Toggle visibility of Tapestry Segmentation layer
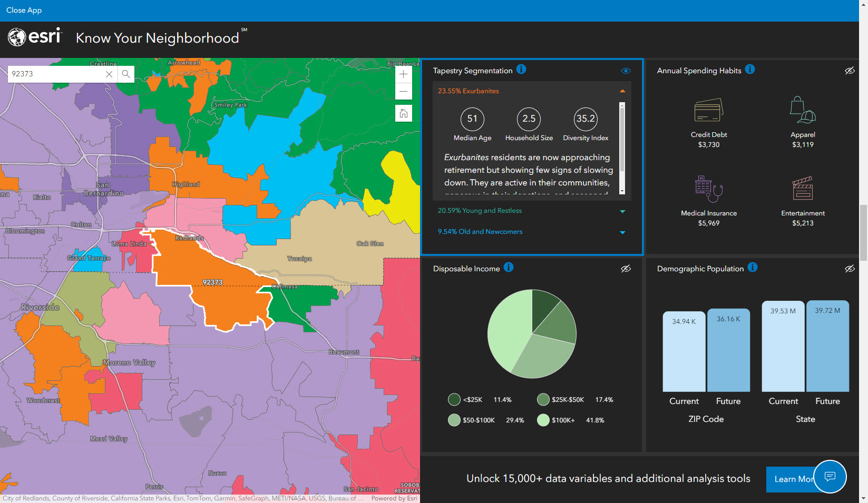The image size is (868, 503). (x=626, y=70)
